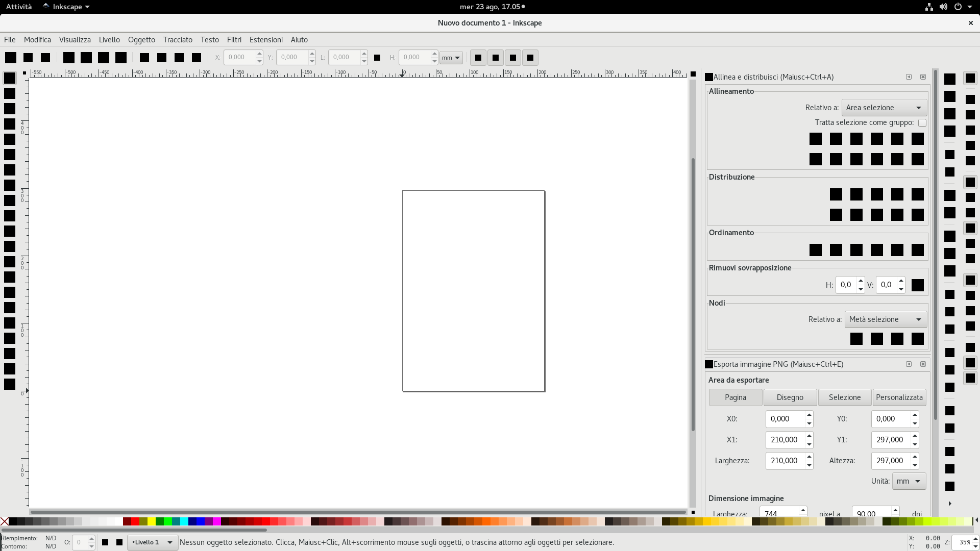Image resolution: width=980 pixels, height=551 pixels.
Task: Click the X0 input field in export panel
Action: pyautogui.click(x=785, y=419)
